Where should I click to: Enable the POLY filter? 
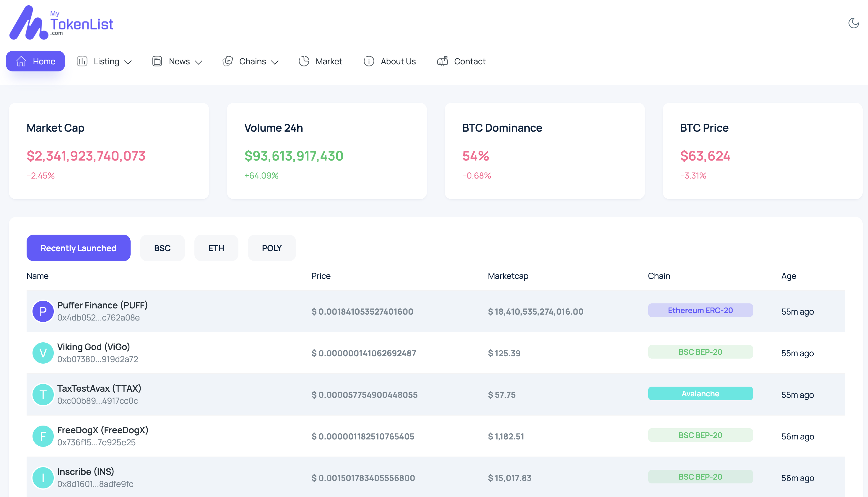[x=272, y=248]
